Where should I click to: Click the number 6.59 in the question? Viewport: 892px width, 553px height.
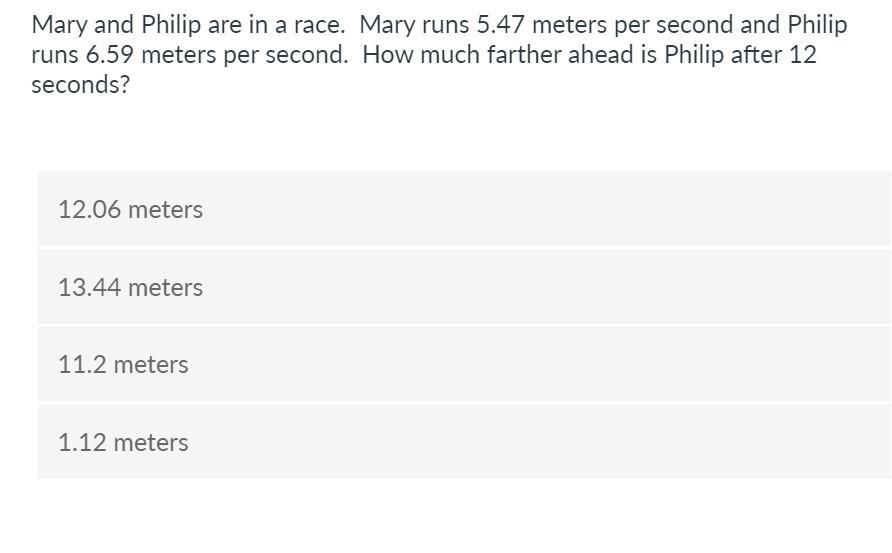110,55
